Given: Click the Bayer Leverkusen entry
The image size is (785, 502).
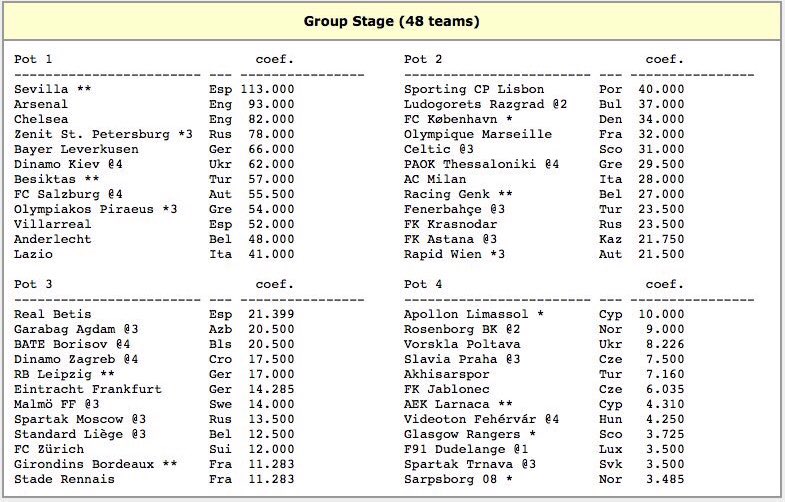Looking at the screenshot, I should point(76,149).
